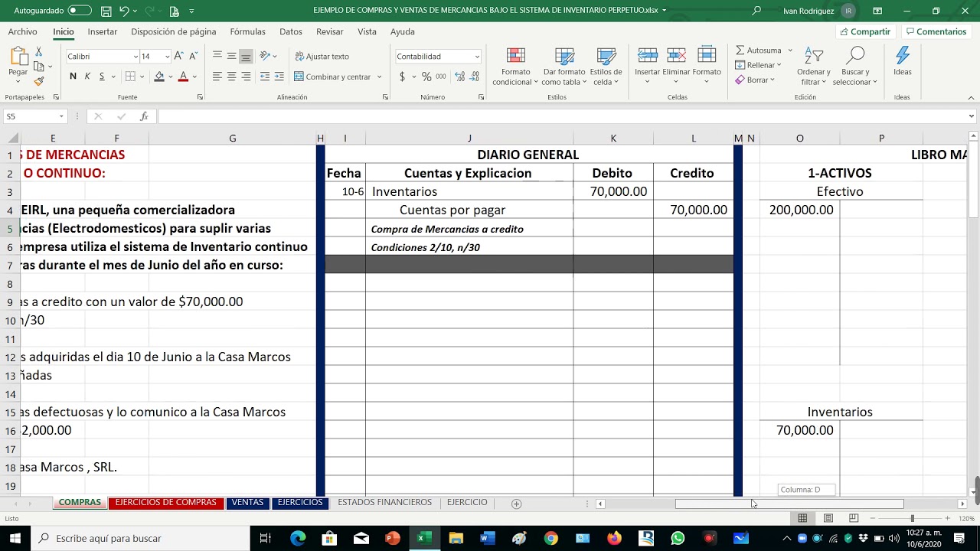Open Ordenar y filtrar menu
The image size is (980, 551).
813,67
